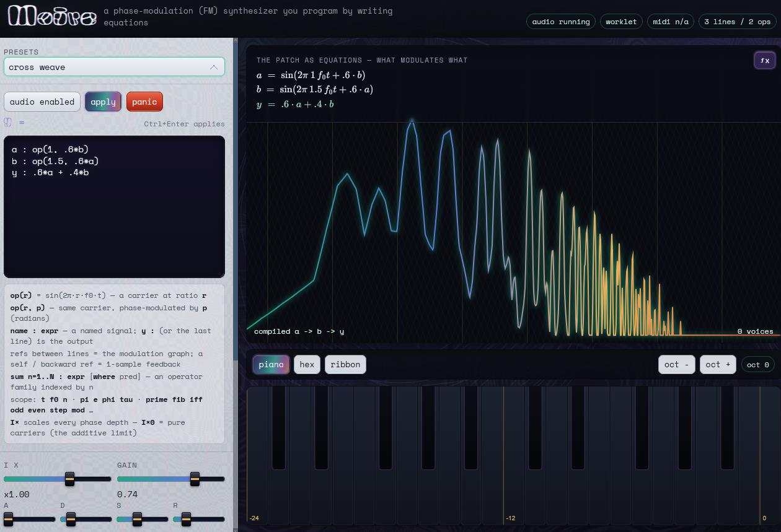
Task: Raise the octave with oct + button
Action: (x=718, y=364)
